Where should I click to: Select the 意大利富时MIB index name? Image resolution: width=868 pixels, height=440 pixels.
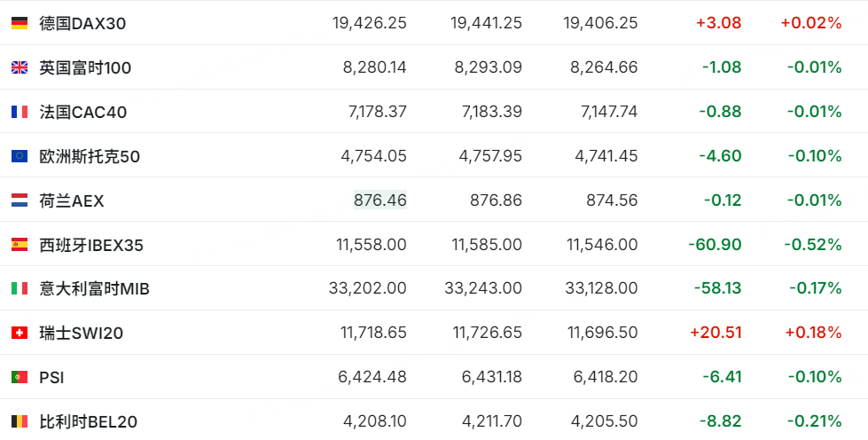pos(95,288)
